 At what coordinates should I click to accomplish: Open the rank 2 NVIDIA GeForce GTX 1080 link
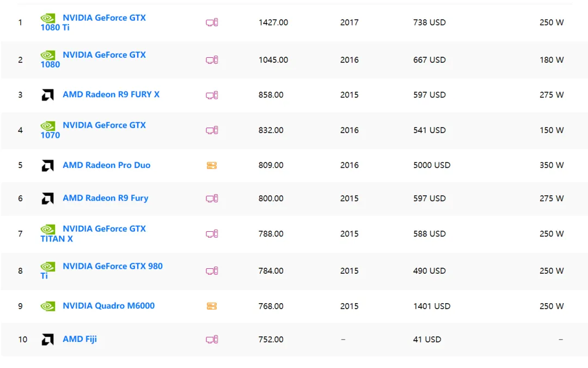(x=93, y=60)
